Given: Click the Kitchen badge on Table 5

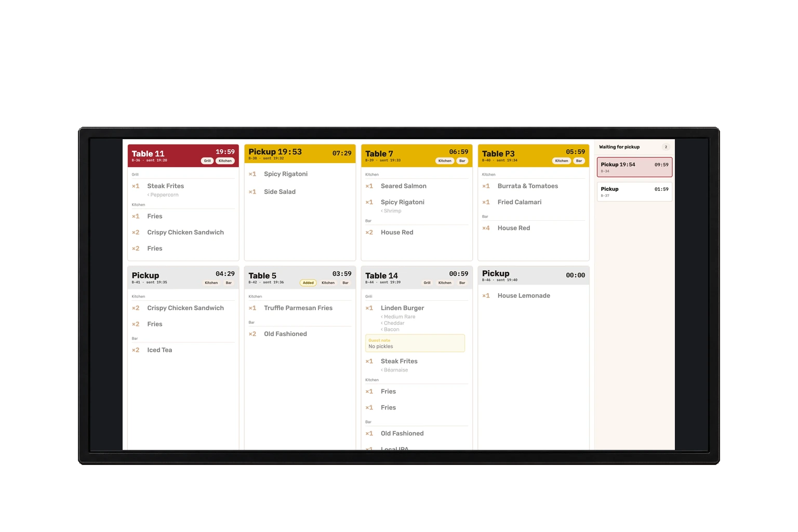Looking at the screenshot, I should click(328, 283).
